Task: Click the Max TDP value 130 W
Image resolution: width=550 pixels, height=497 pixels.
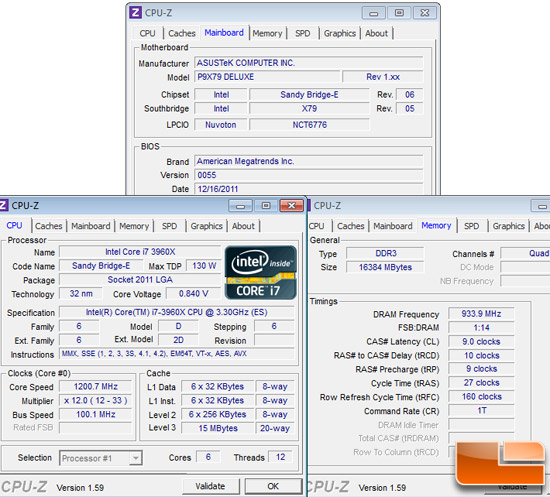Action: click(204, 266)
